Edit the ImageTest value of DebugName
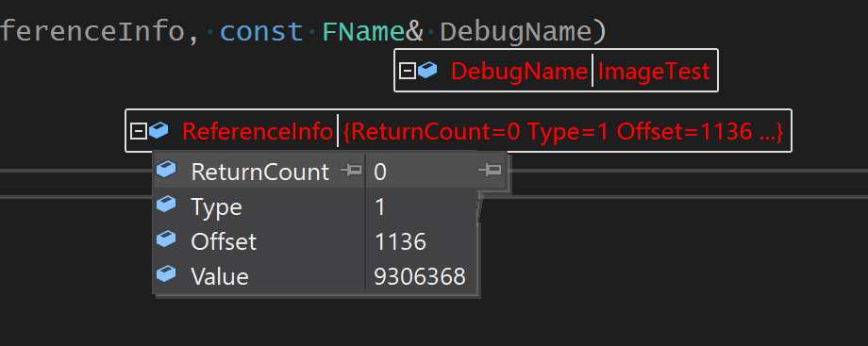 point(654,72)
